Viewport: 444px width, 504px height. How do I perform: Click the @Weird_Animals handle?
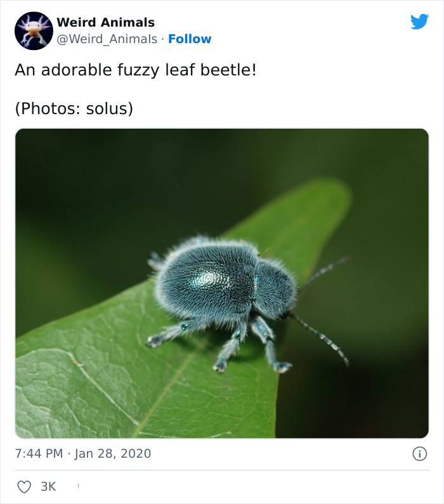pos(107,39)
